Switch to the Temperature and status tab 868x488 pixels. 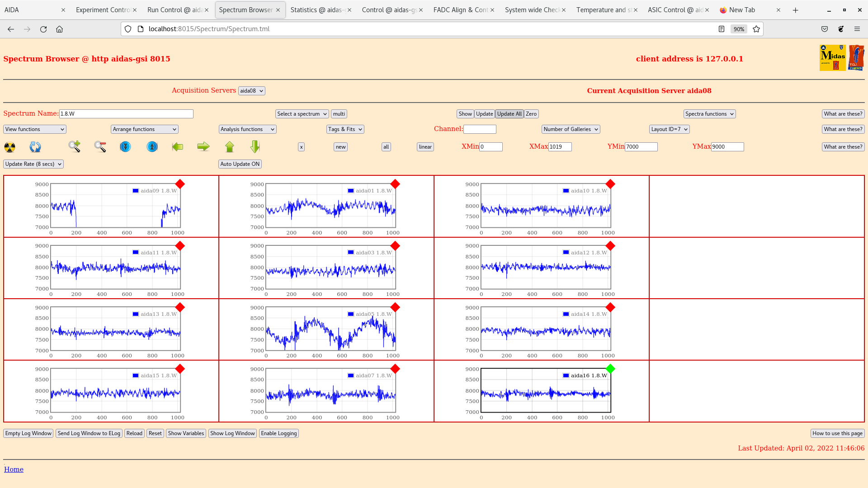604,10
